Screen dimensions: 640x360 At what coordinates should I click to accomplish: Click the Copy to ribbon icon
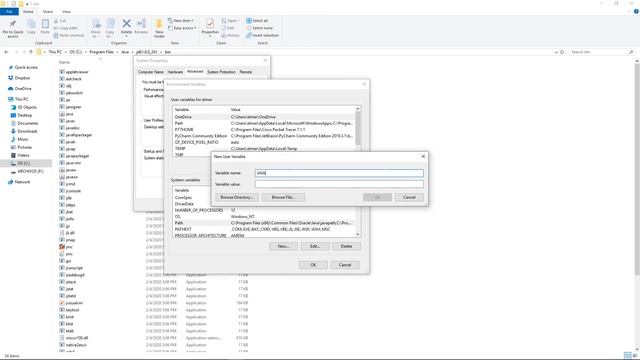coord(110,28)
